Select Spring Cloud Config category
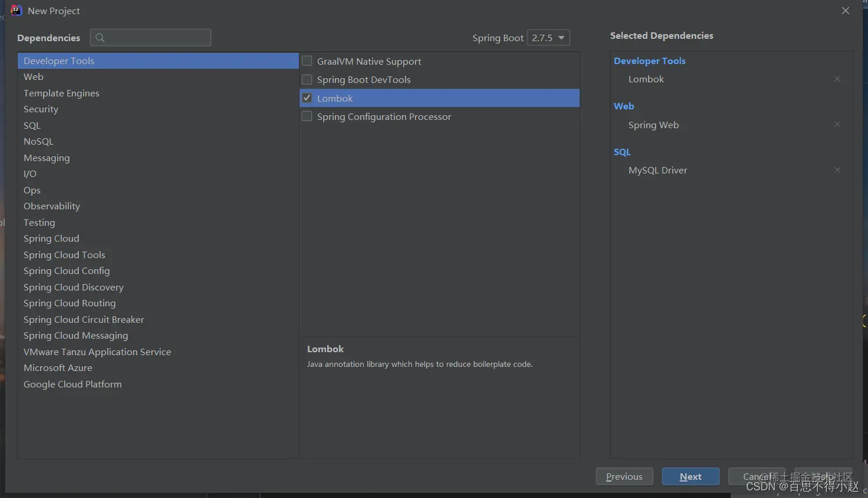 point(158,271)
